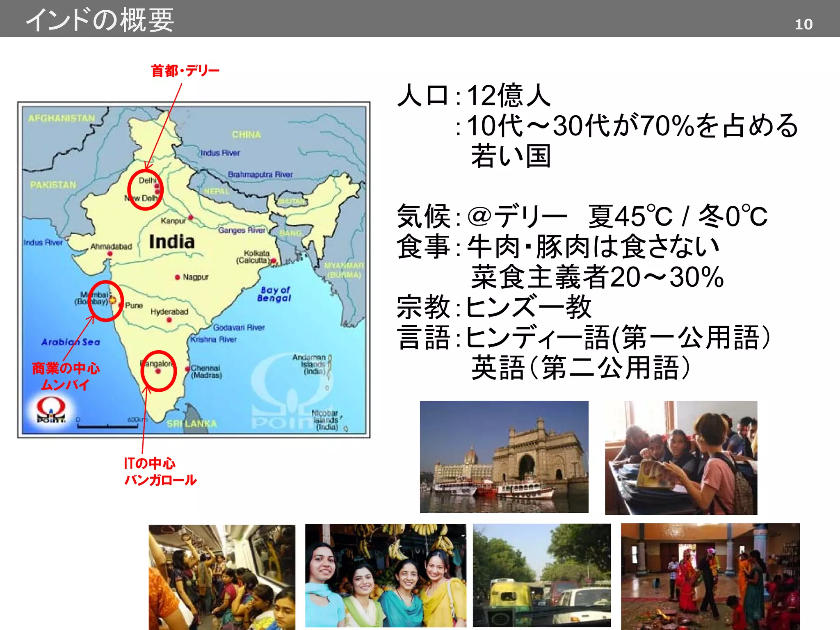Click the slide title インドの概要
This screenshot has width=840, height=630.
point(100,20)
